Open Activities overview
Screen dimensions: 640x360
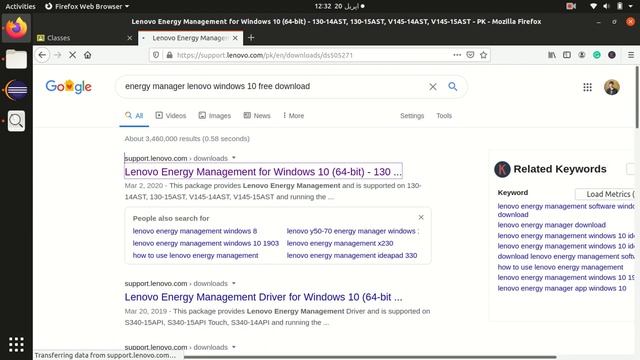click(x=20, y=6)
